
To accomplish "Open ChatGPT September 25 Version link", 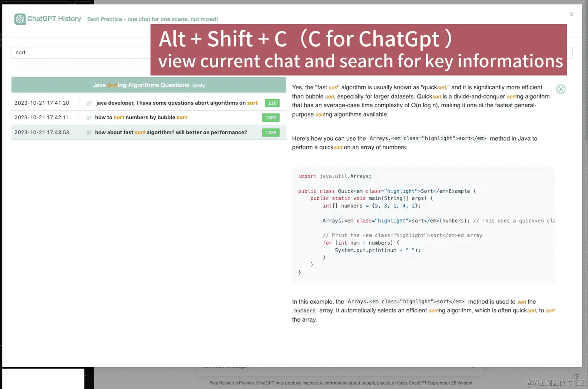I will 440,383.
